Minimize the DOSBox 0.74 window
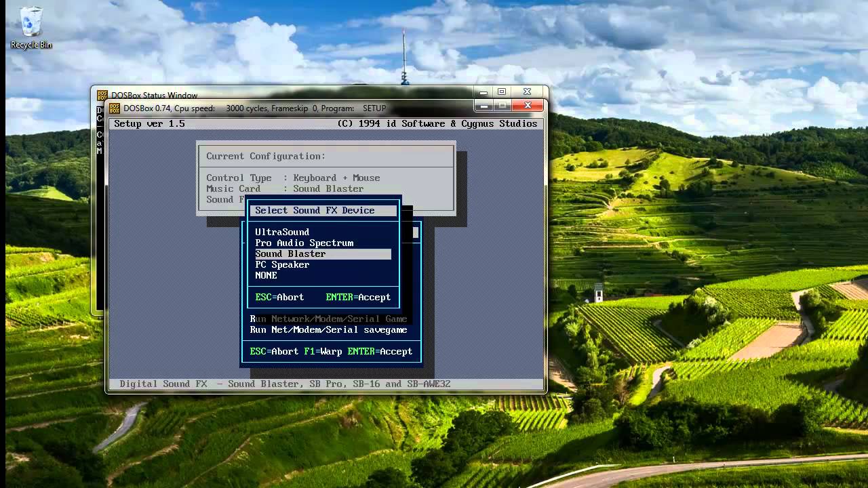Viewport: 868px width, 488px height. 484,106
